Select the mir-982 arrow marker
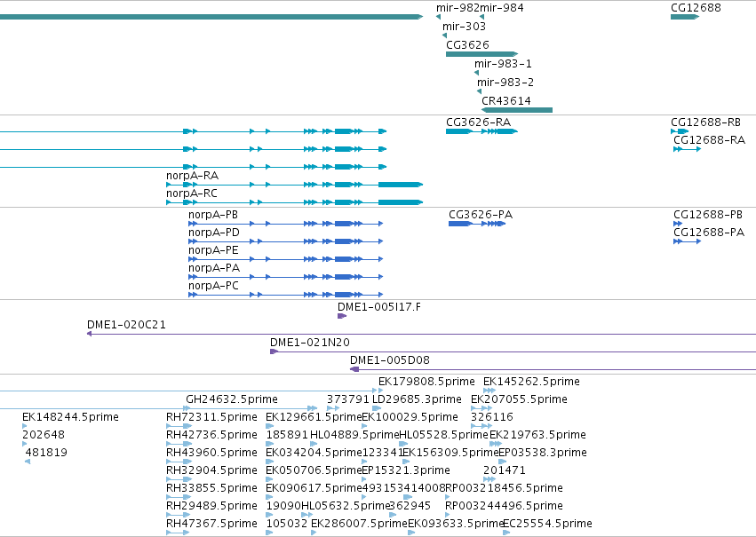The width and height of the screenshot is (756, 537). [x=438, y=17]
